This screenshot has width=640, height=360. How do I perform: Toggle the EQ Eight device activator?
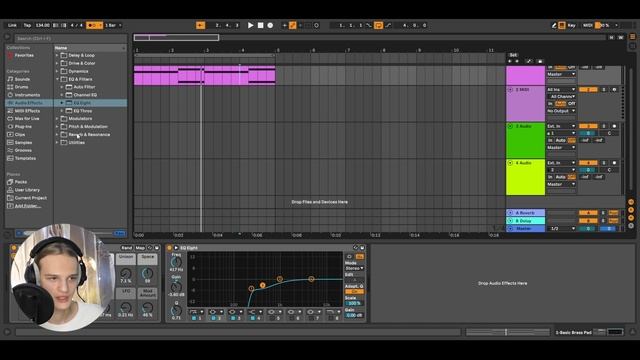(x=169, y=248)
